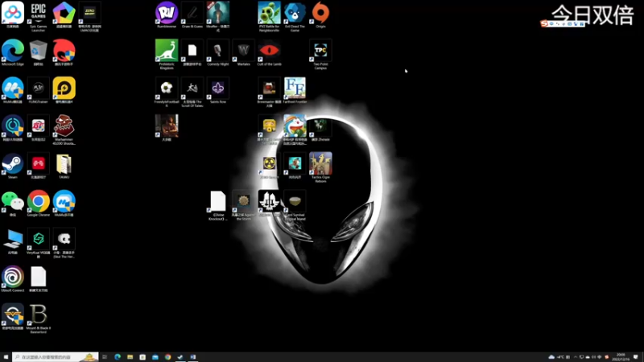Open the Prehistoric Kingdom shortcut
The image size is (644, 362).
167,54
